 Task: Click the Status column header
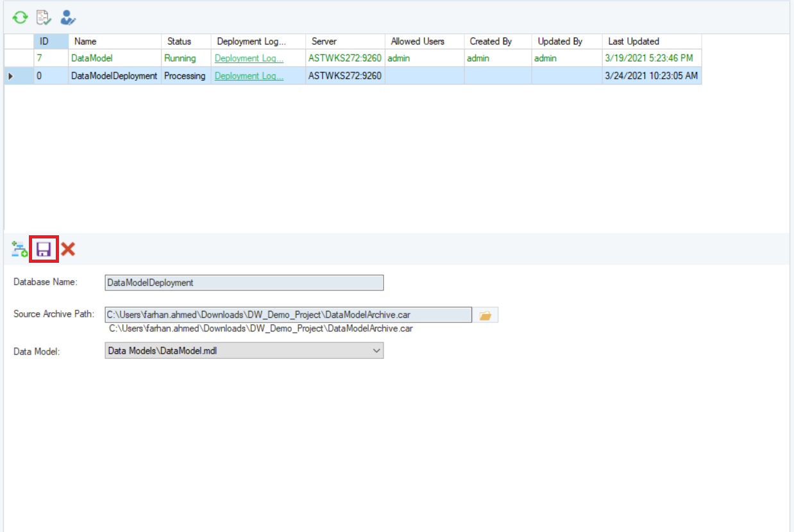[x=179, y=42]
